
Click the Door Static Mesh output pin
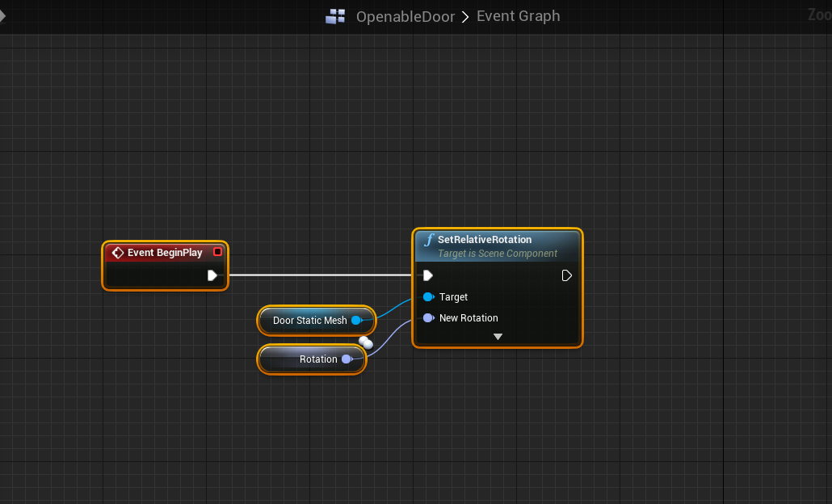pyautogui.click(x=355, y=321)
